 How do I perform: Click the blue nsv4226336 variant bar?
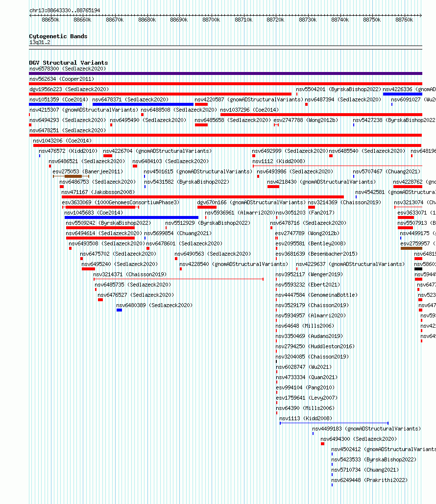403,94
